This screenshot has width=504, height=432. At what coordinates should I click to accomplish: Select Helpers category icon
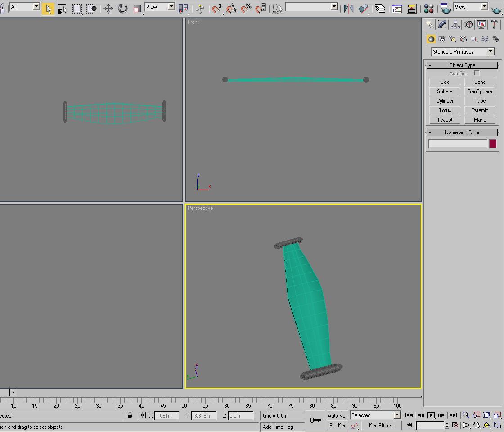[x=474, y=39]
